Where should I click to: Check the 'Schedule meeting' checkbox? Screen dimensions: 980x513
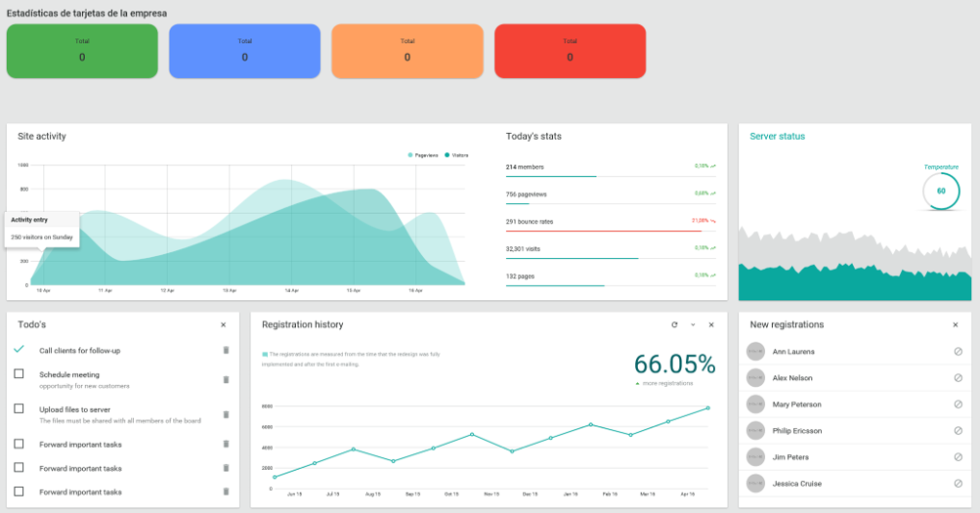coord(19,373)
